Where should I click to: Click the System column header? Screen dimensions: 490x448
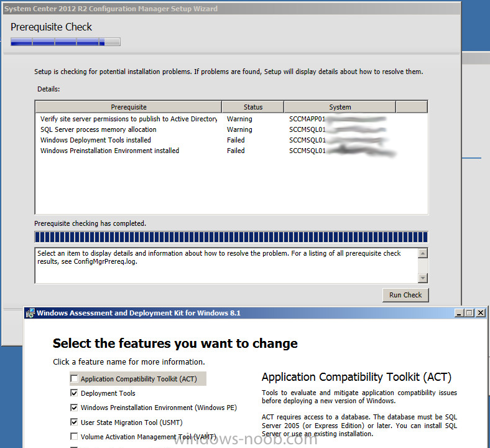[x=340, y=107]
